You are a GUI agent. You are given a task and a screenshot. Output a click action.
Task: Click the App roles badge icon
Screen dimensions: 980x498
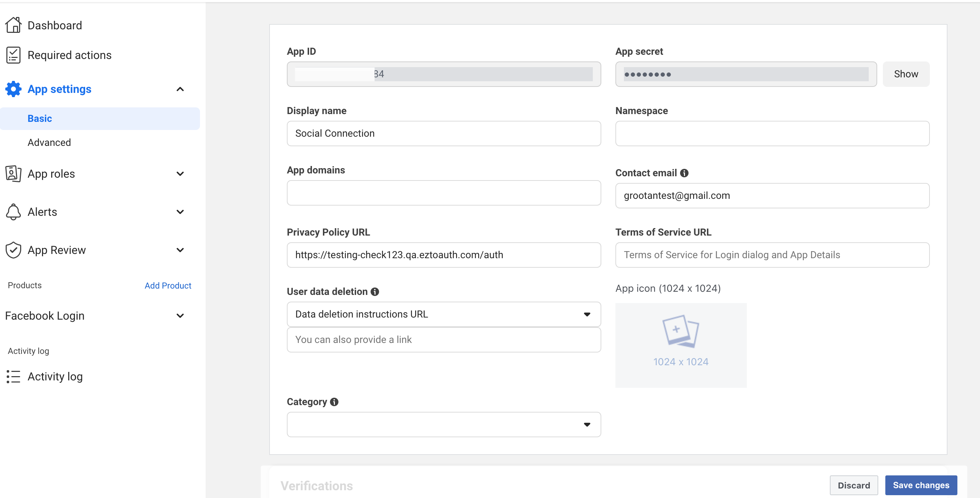tap(13, 174)
